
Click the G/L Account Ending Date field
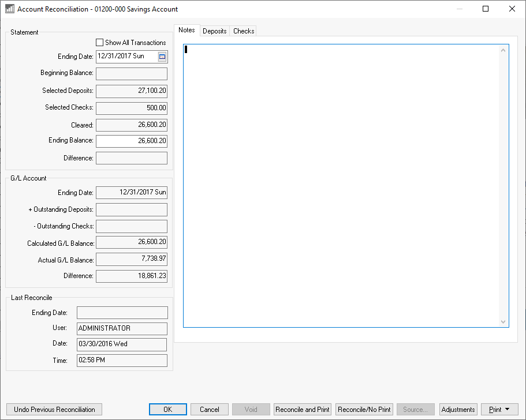coord(132,192)
